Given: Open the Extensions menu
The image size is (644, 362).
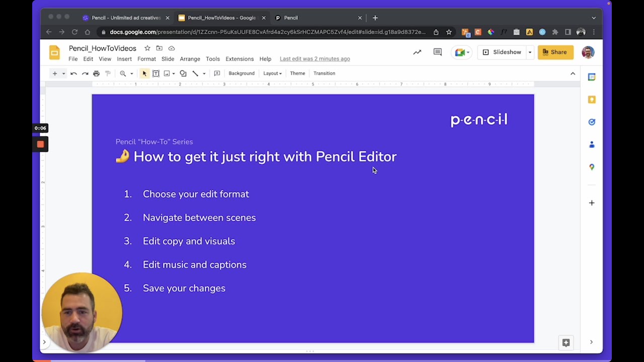Looking at the screenshot, I should (x=239, y=59).
